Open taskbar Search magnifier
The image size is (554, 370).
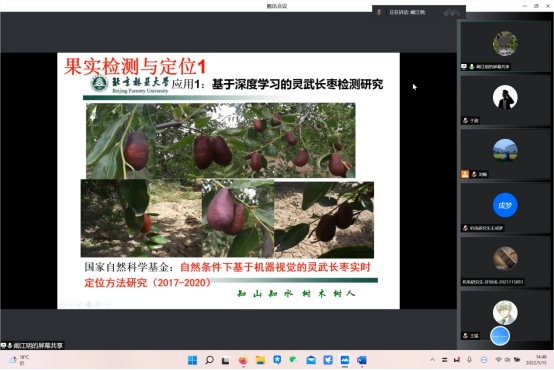tap(209, 360)
